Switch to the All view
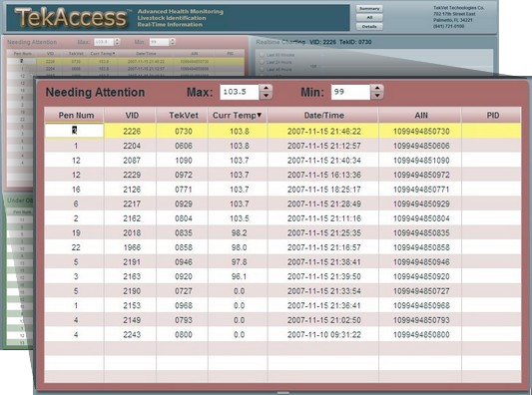Viewport: 532px width, 395px height. point(369,18)
